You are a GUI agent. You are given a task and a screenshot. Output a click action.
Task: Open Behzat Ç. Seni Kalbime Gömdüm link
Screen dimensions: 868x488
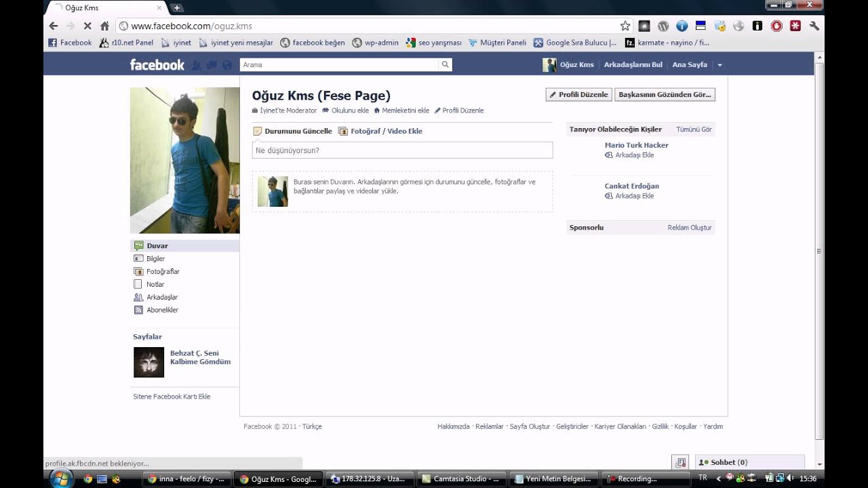(201, 357)
